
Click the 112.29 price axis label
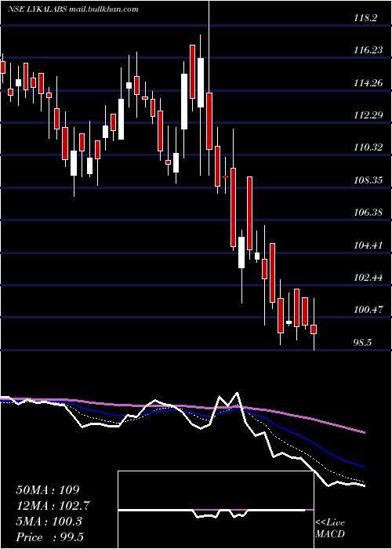368,115
